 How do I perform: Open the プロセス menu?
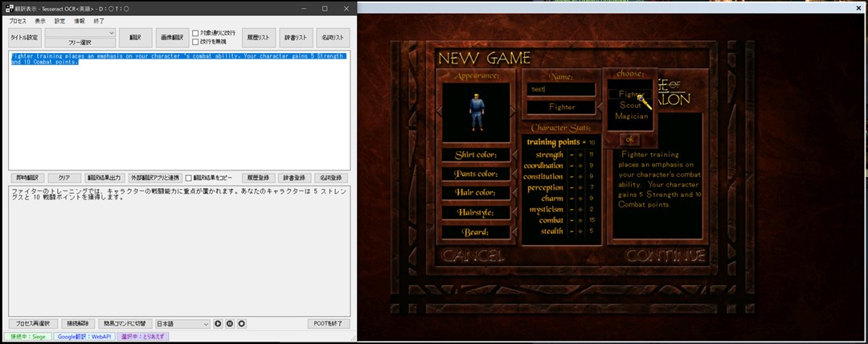coord(17,20)
